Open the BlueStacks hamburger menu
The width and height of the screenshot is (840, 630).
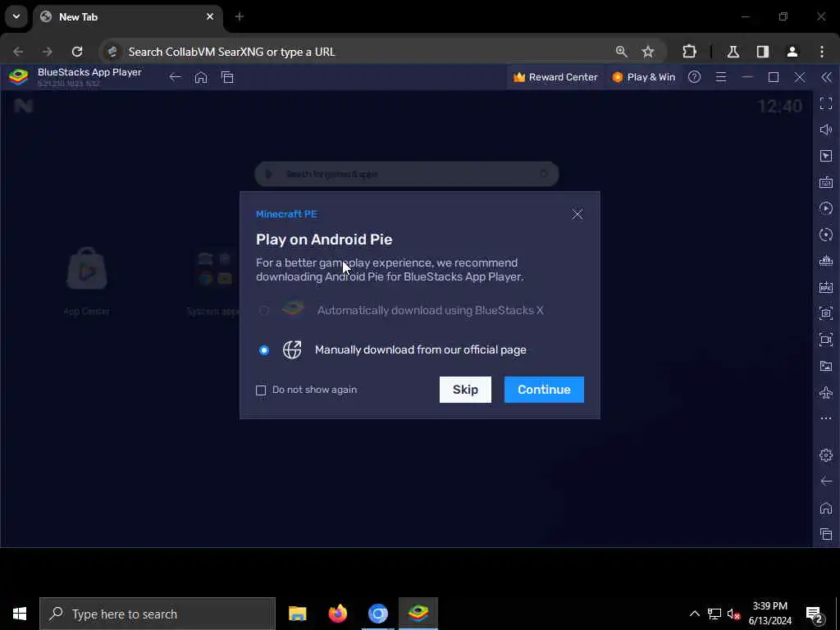pos(721,77)
